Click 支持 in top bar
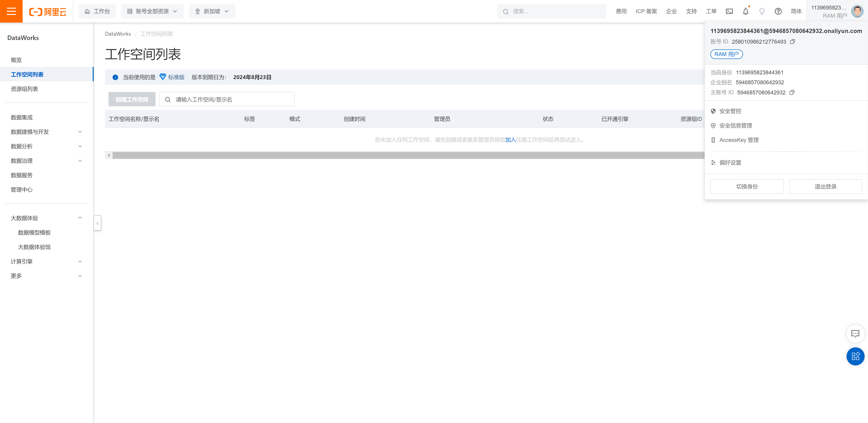Screen dimensions: 868x423 coord(691,12)
